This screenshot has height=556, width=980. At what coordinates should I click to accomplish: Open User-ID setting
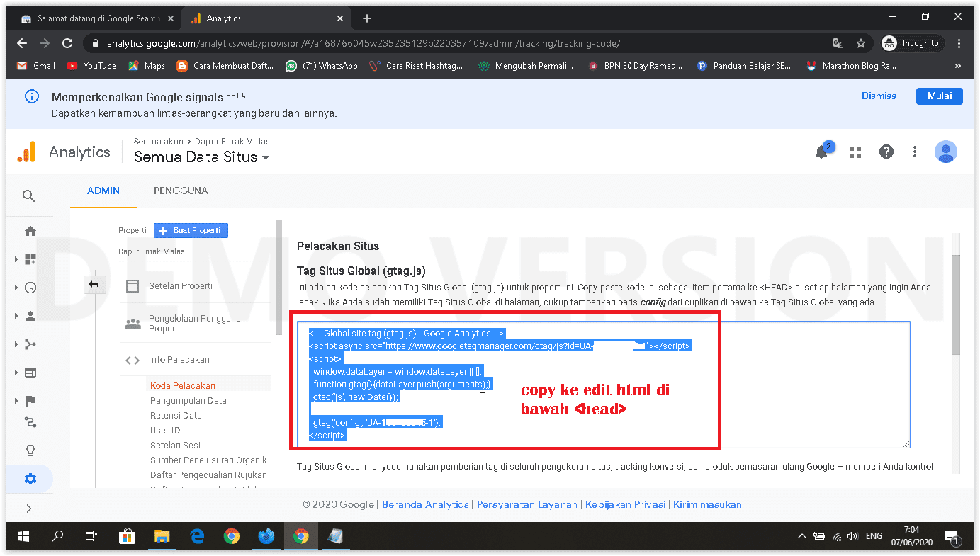point(165,430)
